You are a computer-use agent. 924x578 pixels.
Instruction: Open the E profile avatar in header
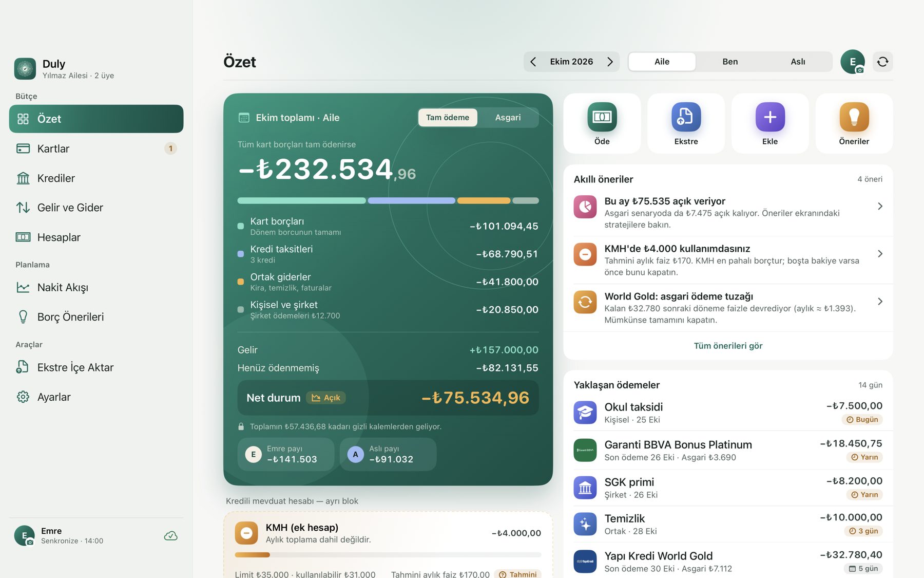coord(853,62)
